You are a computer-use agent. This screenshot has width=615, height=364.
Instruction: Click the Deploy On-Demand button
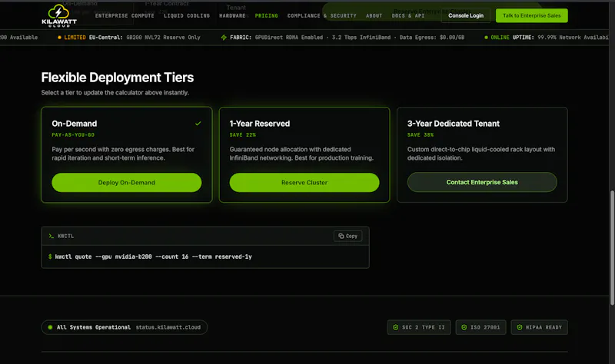click(127, 183)
